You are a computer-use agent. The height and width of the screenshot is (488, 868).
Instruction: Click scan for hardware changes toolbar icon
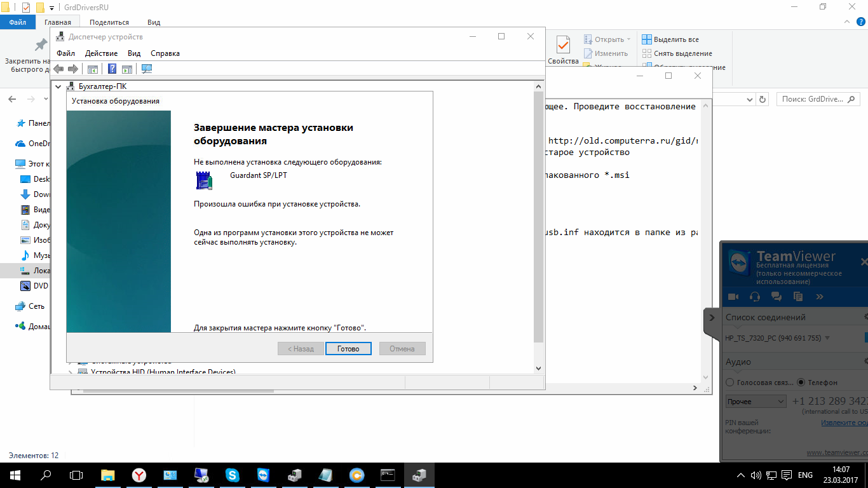tap(147, 69)
